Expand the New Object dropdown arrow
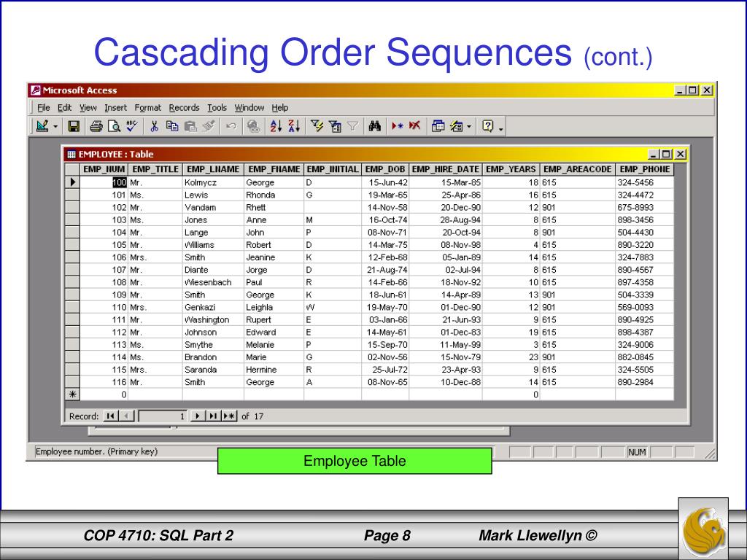This screenshot has height=560, width=747. pyautogui.click(x=469, y=127)
